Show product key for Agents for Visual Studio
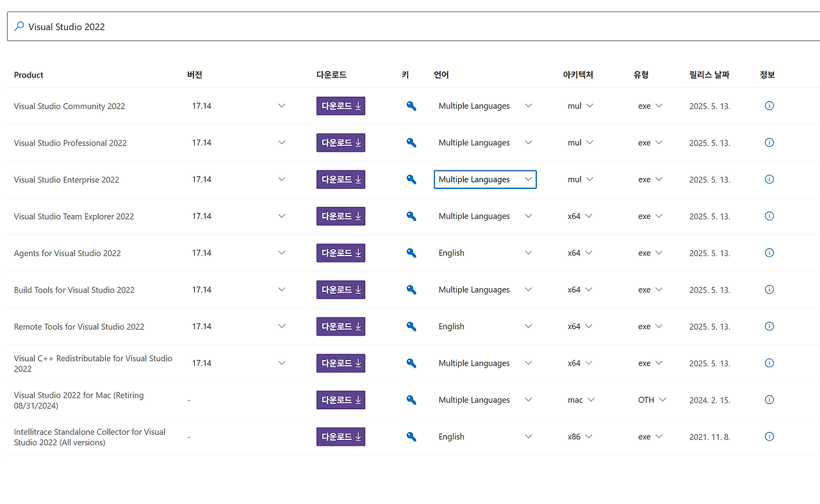The image size is (820, 504). tap(411, 253)
